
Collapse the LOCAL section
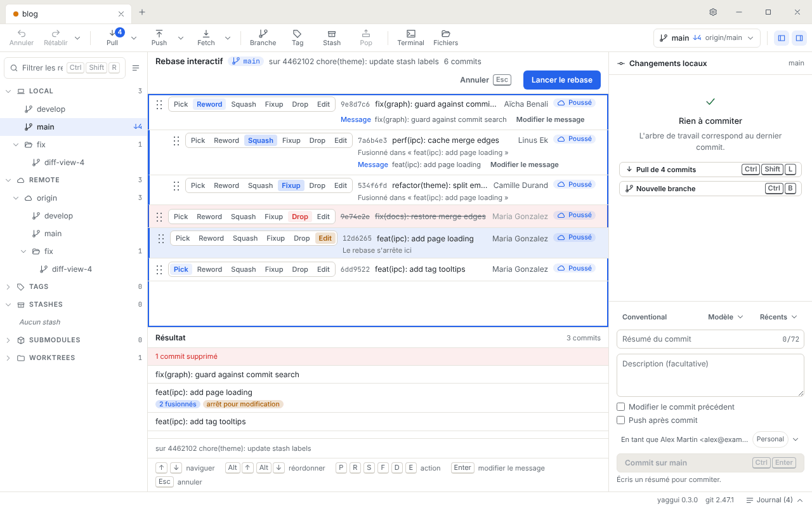(8, 91)
